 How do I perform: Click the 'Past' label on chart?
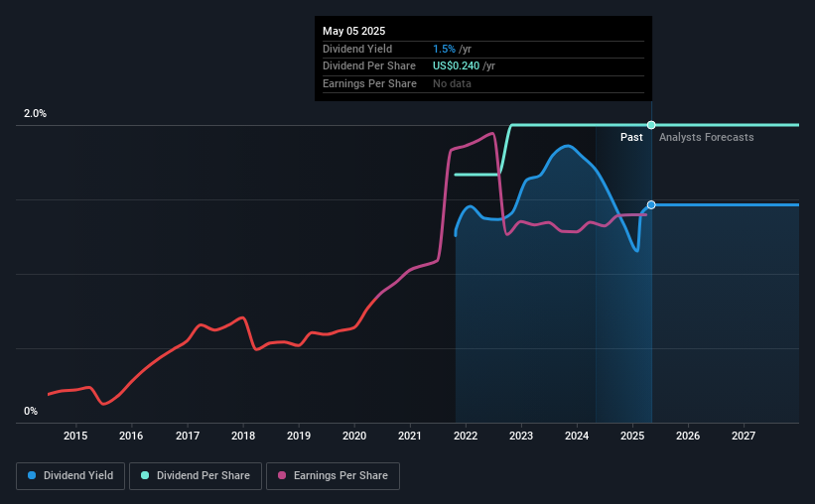631,137
